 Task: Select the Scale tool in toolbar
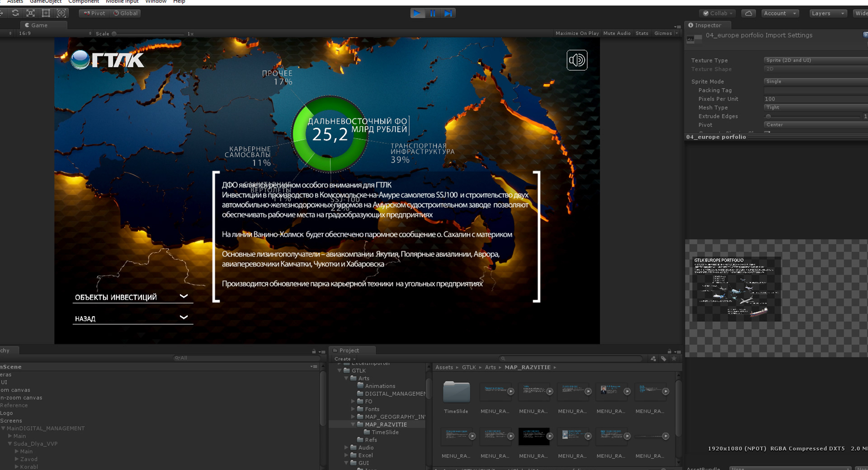point(31,13)
